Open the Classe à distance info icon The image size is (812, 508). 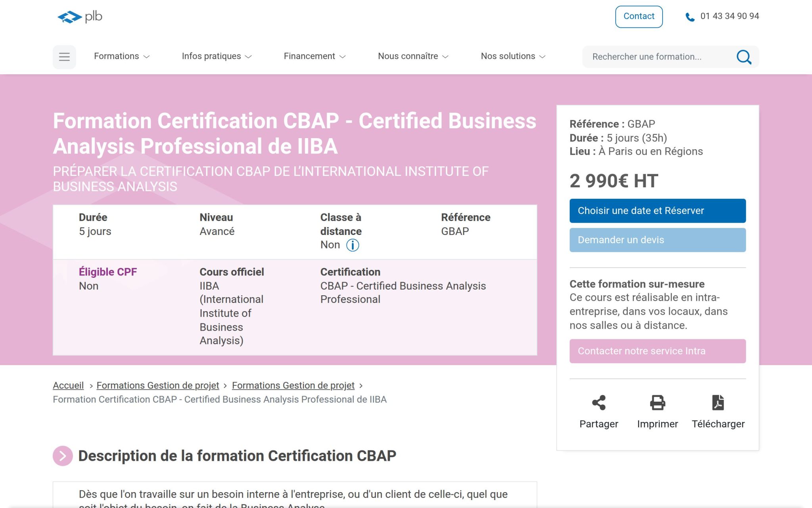point(352,245)
